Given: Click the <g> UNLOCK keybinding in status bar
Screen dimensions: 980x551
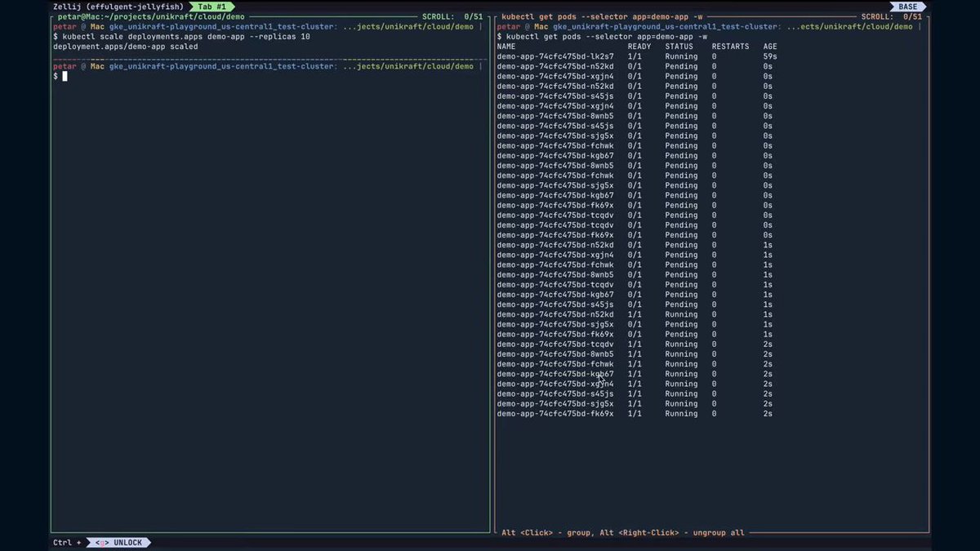Looking at the screenshot, I should point(118,543).
